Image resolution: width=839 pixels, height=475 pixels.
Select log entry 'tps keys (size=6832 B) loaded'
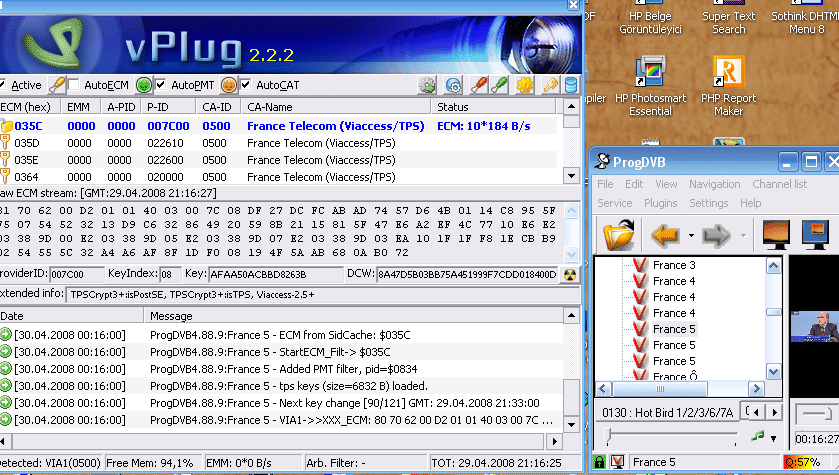click(288, 386)
